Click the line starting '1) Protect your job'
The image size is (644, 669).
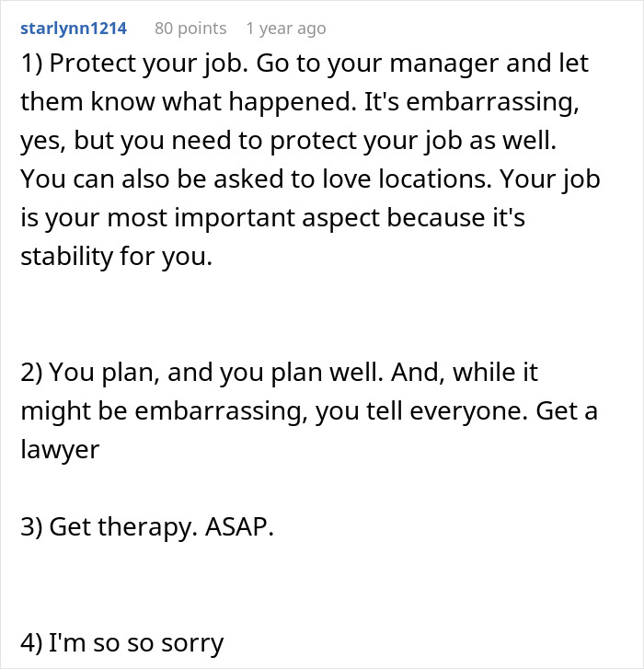305,64
